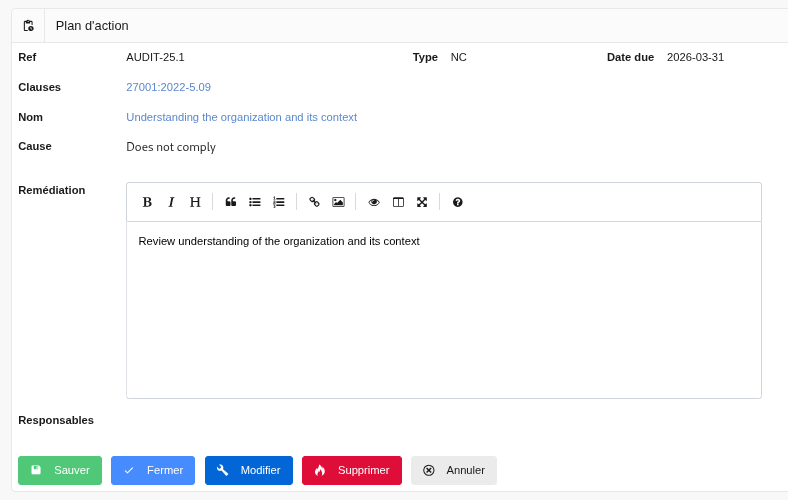Create a numbered list

pos(279,202)
